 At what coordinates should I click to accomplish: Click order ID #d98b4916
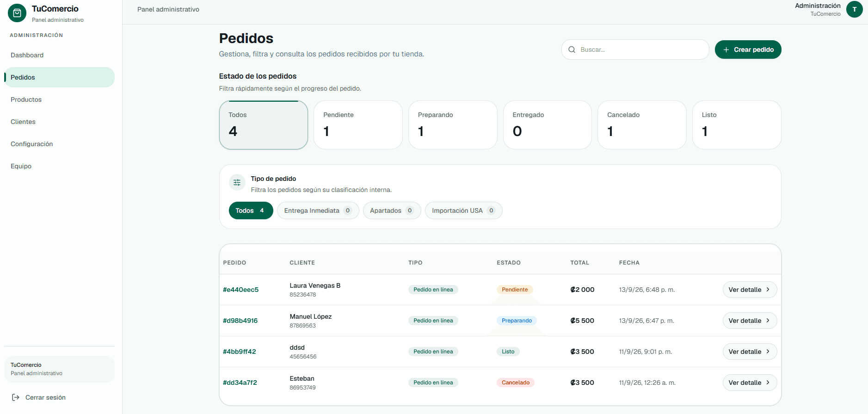pos(240,321)
